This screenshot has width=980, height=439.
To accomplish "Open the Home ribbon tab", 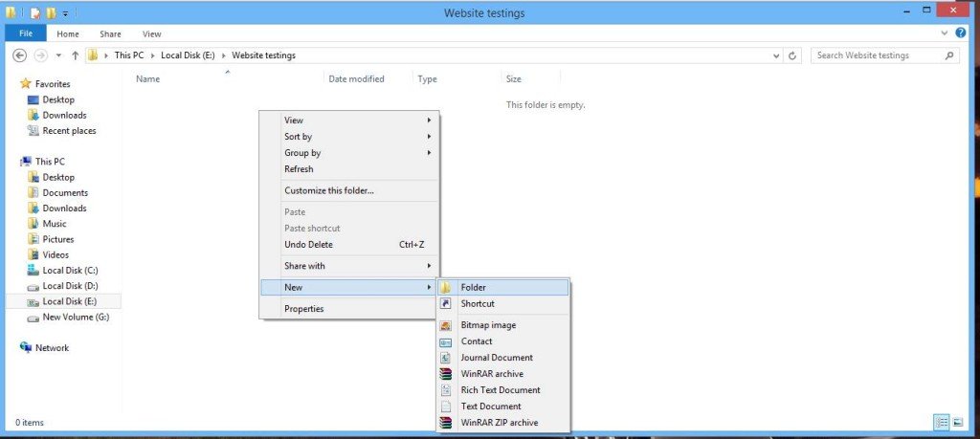I will click(x=68, y=33).
